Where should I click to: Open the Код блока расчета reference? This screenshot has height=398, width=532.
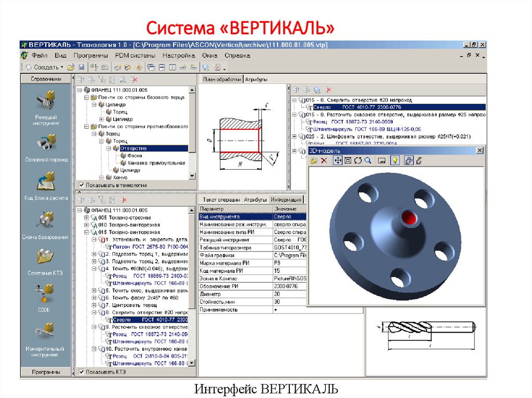tap(46, 186)
